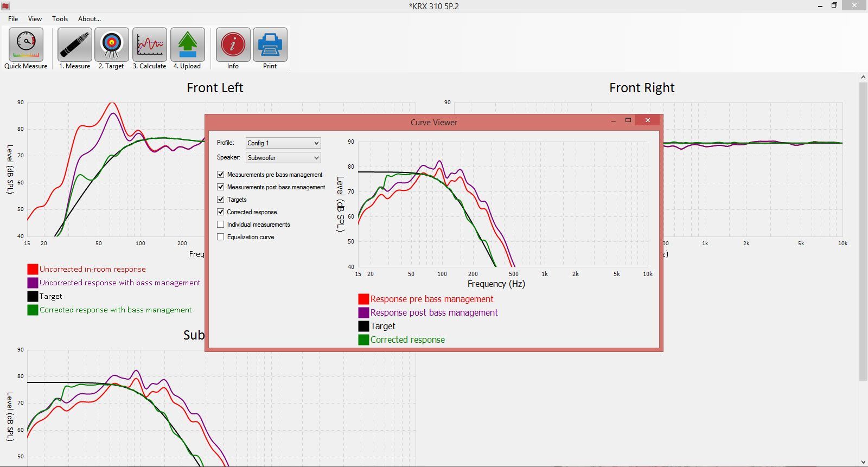
Task: Click the app icon in the main title bar
Action: (5, 6)
